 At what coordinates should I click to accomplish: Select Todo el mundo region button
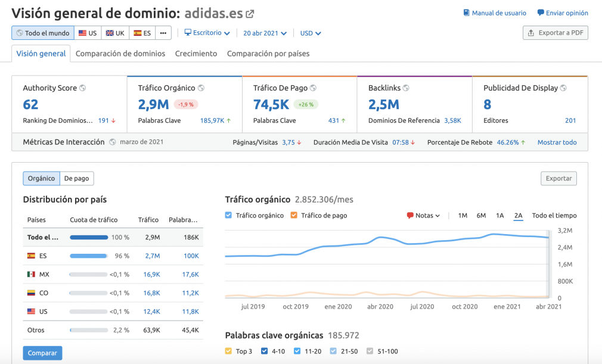tap(42, 33)
